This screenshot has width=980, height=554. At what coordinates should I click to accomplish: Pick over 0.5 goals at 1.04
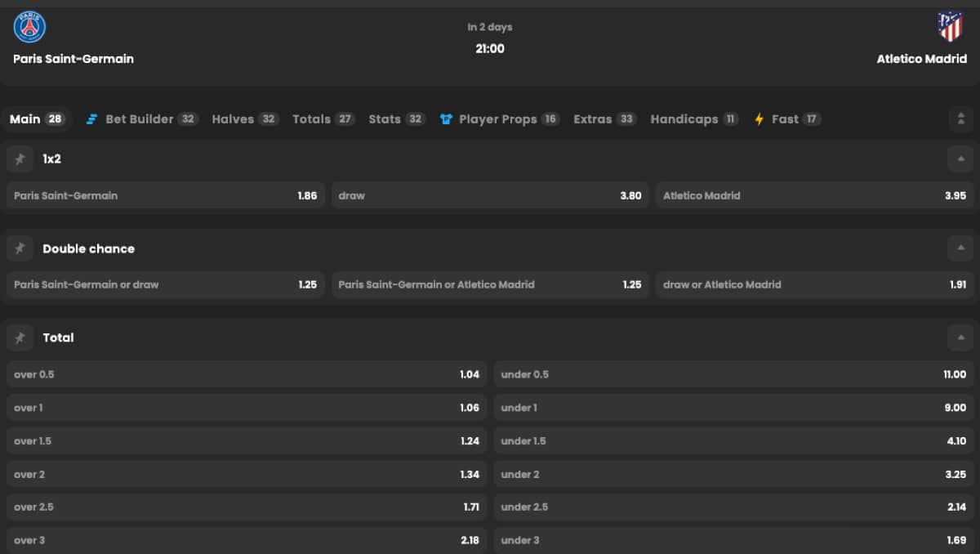tap(247, 374)
